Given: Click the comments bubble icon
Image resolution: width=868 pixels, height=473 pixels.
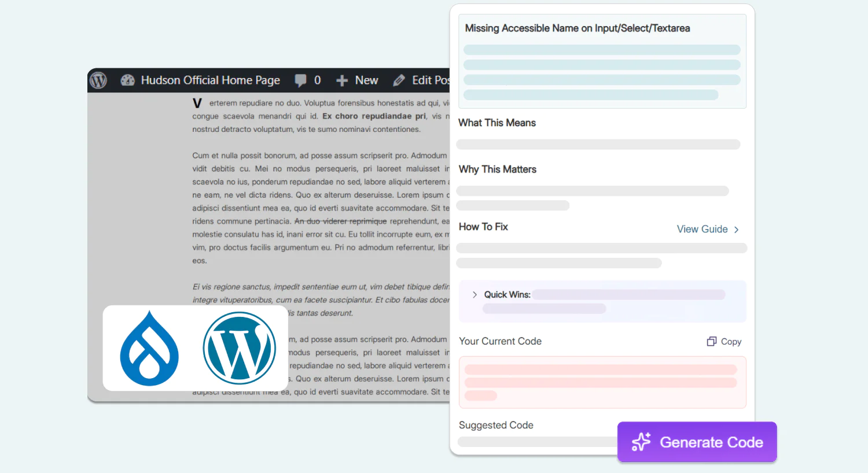Looking at the screenshot, I should 300,80.
